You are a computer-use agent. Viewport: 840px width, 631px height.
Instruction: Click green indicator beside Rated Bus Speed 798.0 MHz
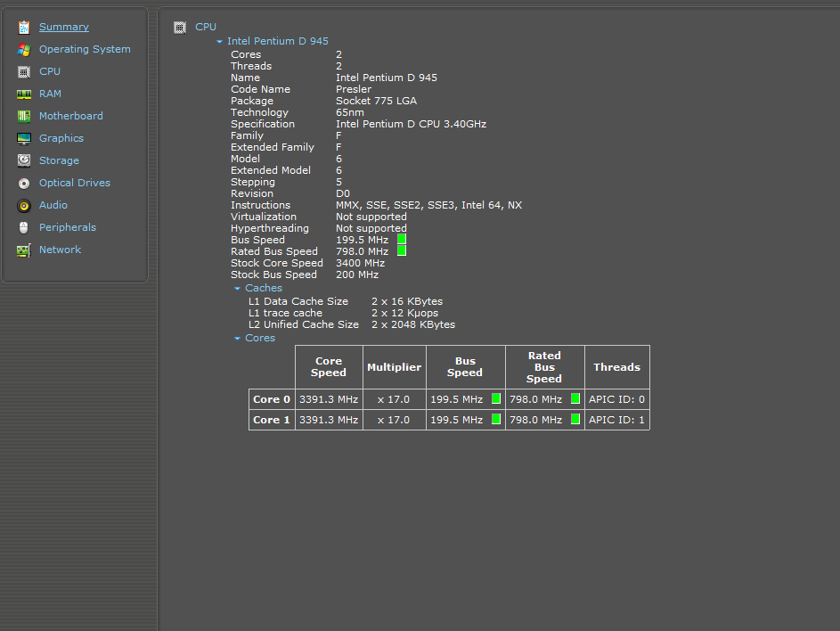[x=402, y=251]
